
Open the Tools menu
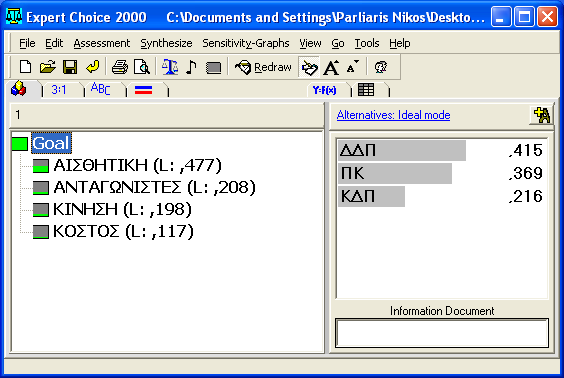[367, 44]
